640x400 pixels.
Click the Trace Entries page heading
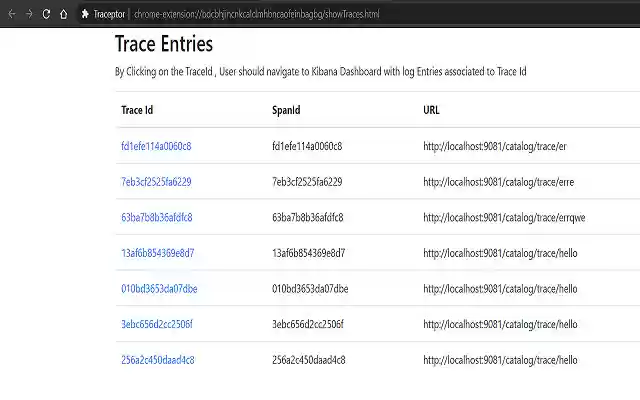pyautogui.click(x=163, y=44)
